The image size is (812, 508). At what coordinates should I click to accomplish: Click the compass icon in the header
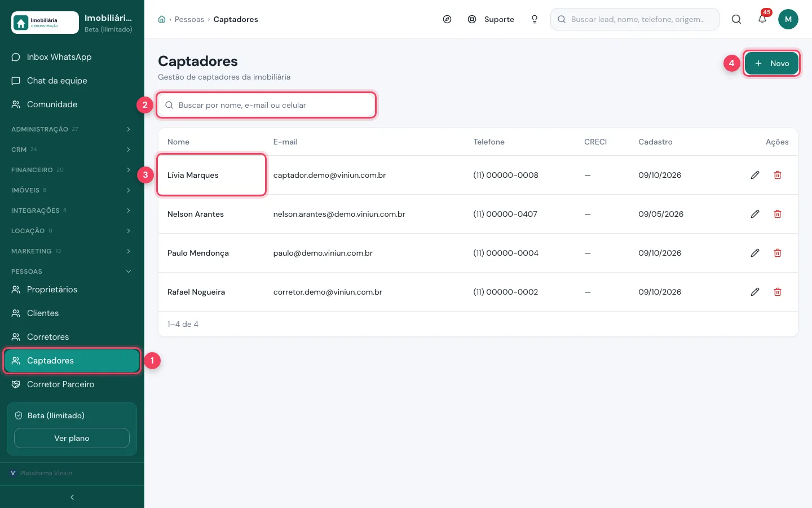coord(447,19)
